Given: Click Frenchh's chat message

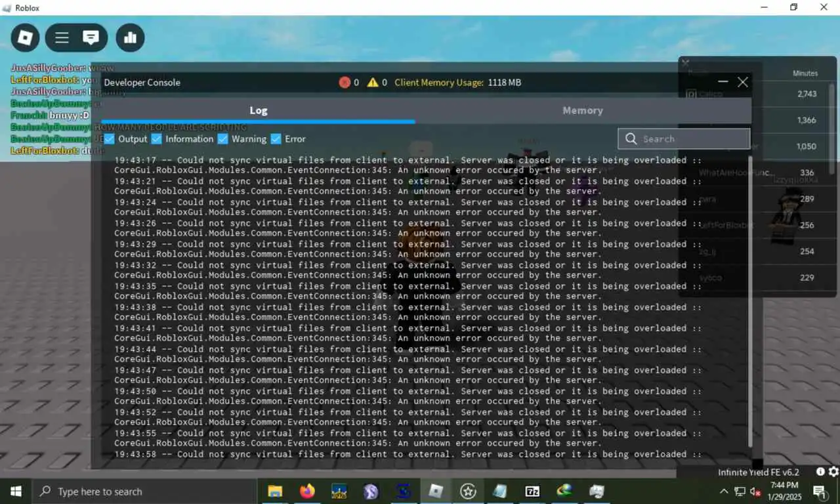Looking at the screenshot, I should tap(50, 115).
